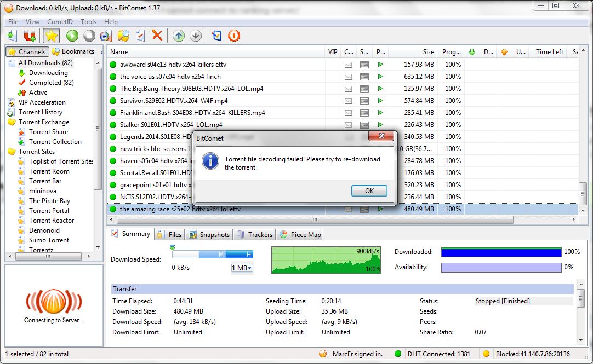Close the BitComet error dialog with X
The width and height of the screenshot is (593, 364).
click(381, 136)
